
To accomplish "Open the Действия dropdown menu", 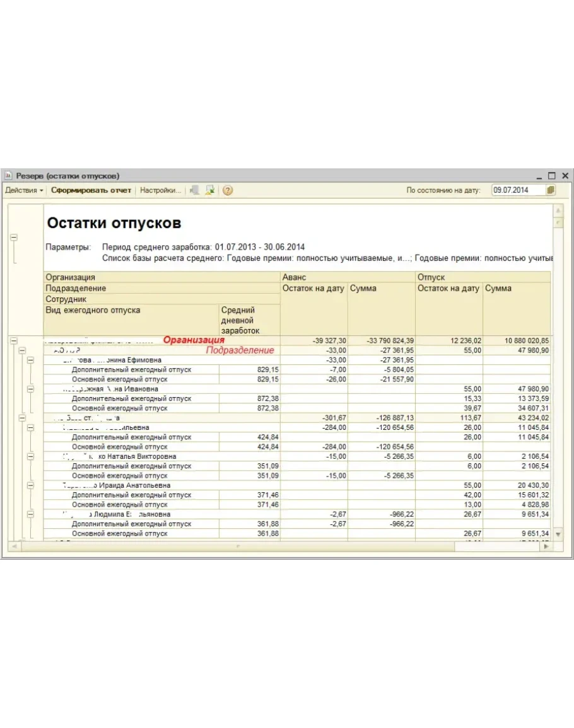I will pyautogui.click(x=24, y=190).
